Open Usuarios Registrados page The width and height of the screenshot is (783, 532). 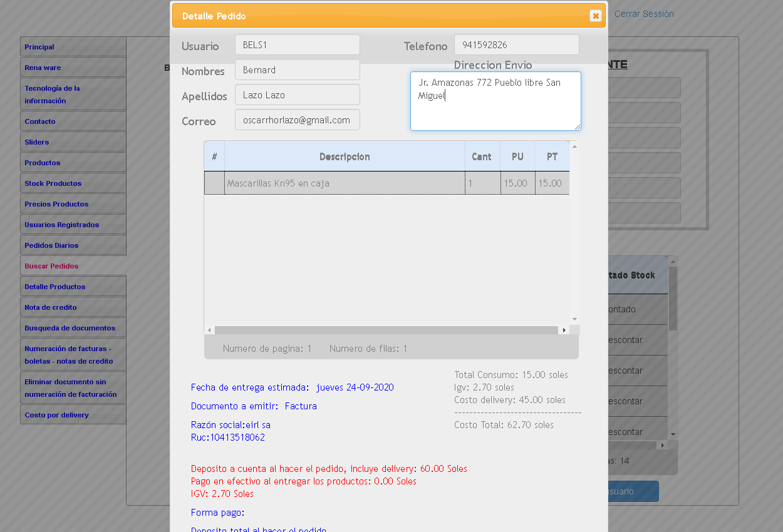click(61, 225)
